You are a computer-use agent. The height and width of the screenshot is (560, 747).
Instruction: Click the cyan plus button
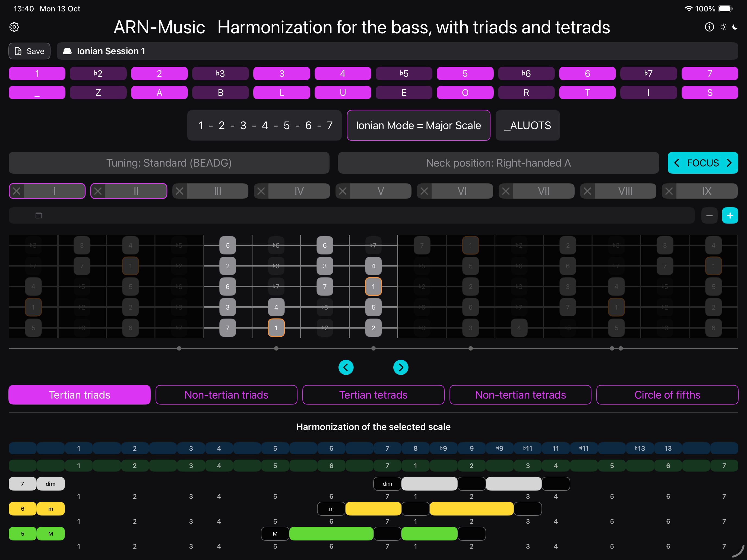pyautogui.click(x=730, y=215)
